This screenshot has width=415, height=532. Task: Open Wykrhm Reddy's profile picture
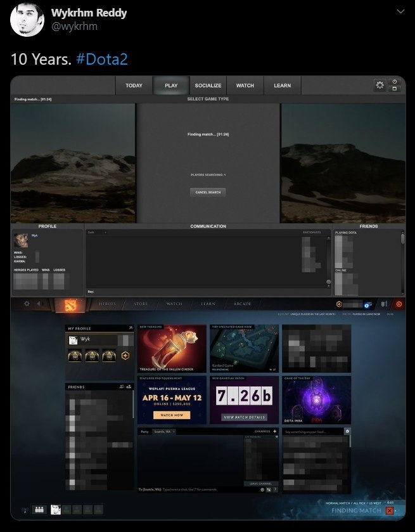pos(27,20)
